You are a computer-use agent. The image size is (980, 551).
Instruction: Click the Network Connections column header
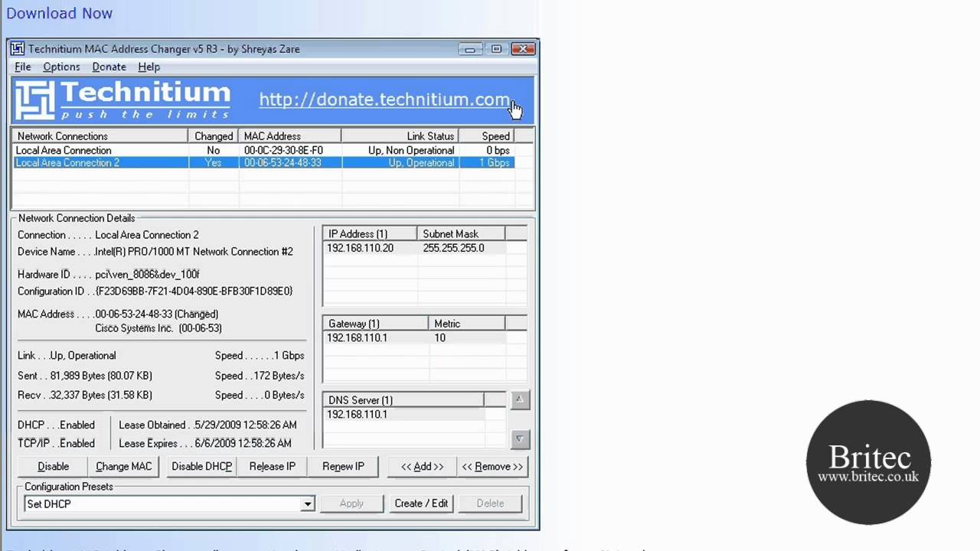click(x=100, y=136)
